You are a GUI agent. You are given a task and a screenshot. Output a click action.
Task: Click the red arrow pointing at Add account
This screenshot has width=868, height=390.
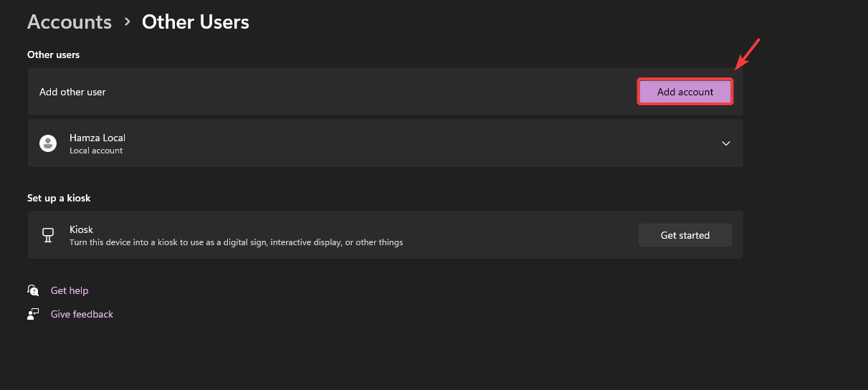tap(747, 54)
